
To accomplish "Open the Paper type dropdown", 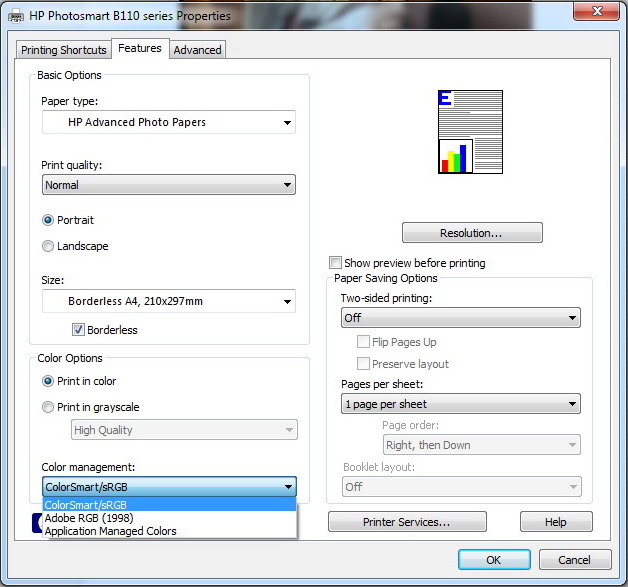I will click(169, 122).
